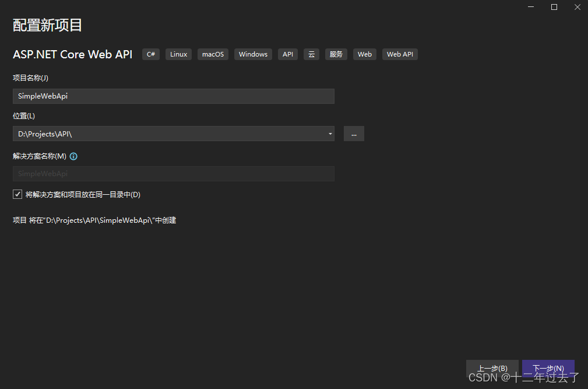This screenshot has width=588, height=389.
Task: Click 上一步(B) to go back
Action: [492, 368]
